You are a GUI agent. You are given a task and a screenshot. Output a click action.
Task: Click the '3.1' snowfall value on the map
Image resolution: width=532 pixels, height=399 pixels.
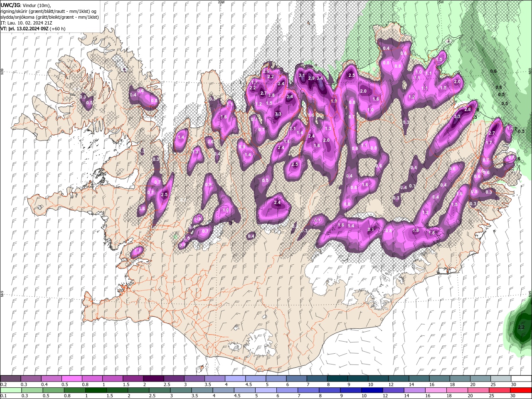click(x=302, y=76)
